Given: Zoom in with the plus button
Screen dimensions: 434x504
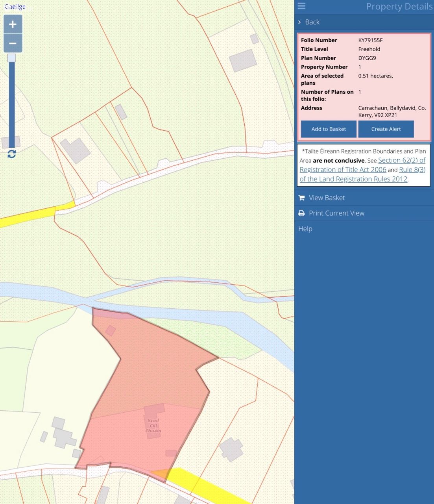Looking at the screenshot, I should [13, 24].
